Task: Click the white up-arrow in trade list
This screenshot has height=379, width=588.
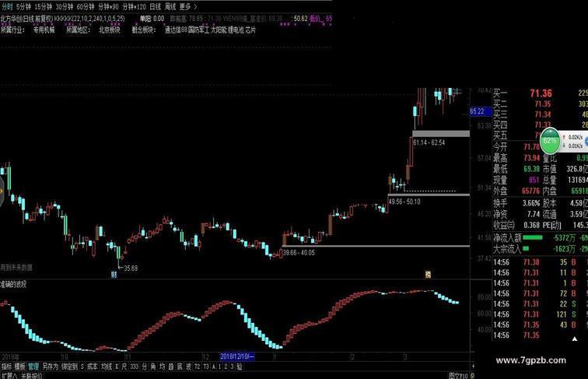Action: [x=575, y=339]
